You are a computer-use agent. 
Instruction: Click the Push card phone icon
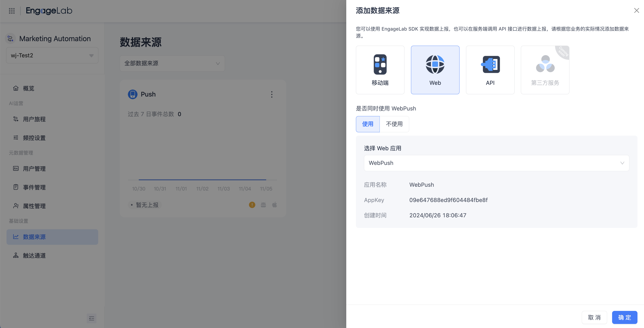133,94
